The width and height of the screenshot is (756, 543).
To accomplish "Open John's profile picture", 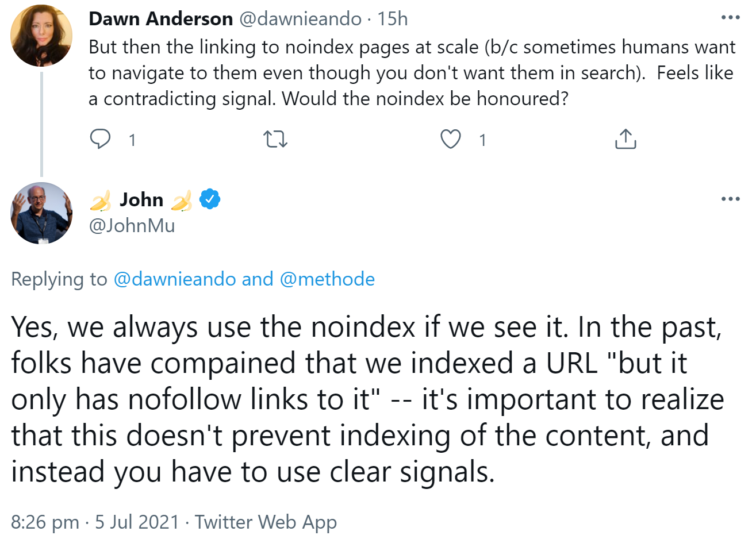I will click(x=41, y=213).
